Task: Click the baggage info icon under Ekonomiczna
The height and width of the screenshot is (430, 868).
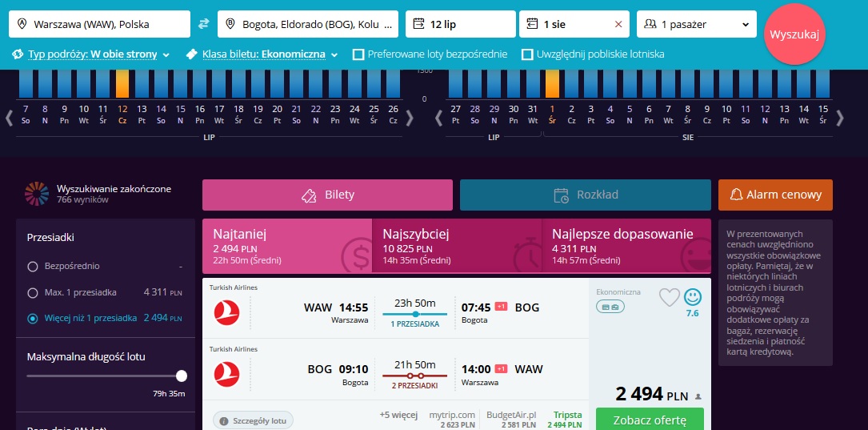Action: (610, 306)
